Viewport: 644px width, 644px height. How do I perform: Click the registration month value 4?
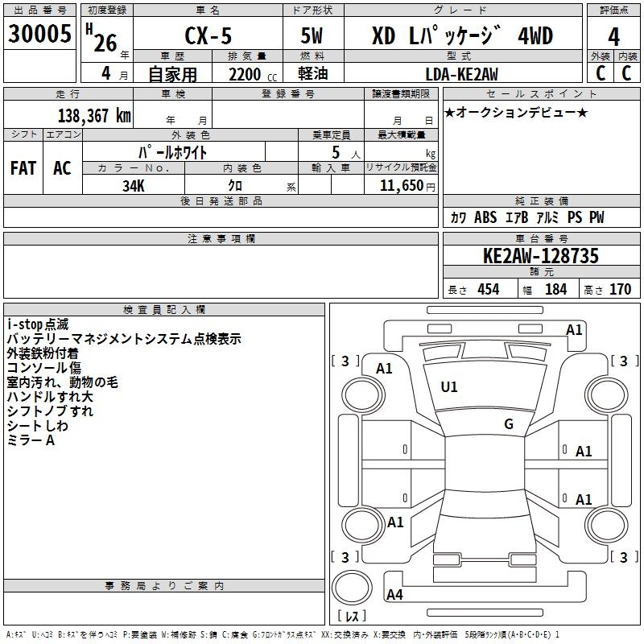click(x=106, y=73)
